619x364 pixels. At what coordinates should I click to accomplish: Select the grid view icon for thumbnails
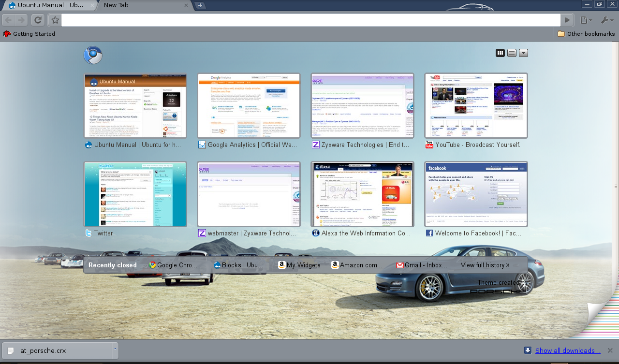(x=500, y=53)
